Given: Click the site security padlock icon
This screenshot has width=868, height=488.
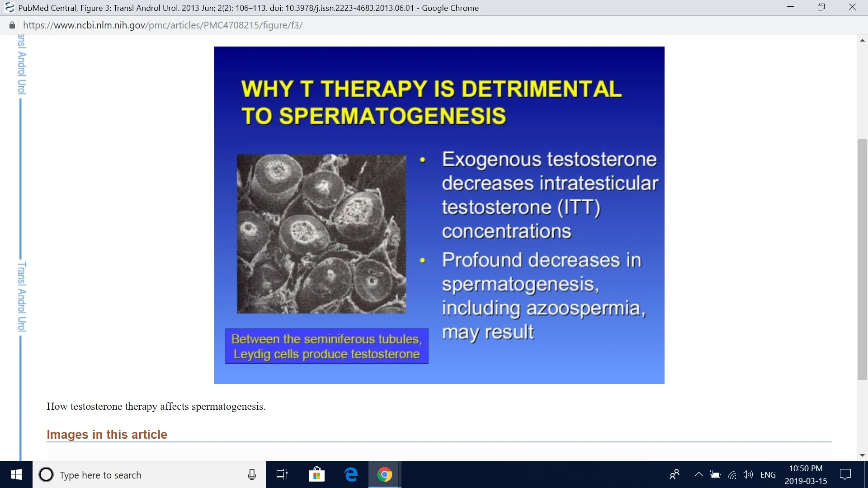Looking at the screenshot, I should click(x=12, y=25).
